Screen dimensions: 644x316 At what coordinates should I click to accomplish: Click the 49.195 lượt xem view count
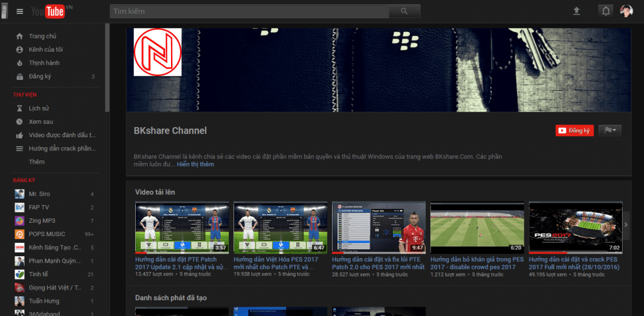548,274
